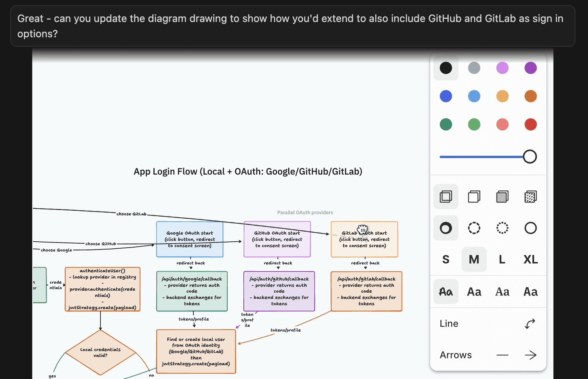
Task: Choose the solid stroke style icon
Action: 531,228
